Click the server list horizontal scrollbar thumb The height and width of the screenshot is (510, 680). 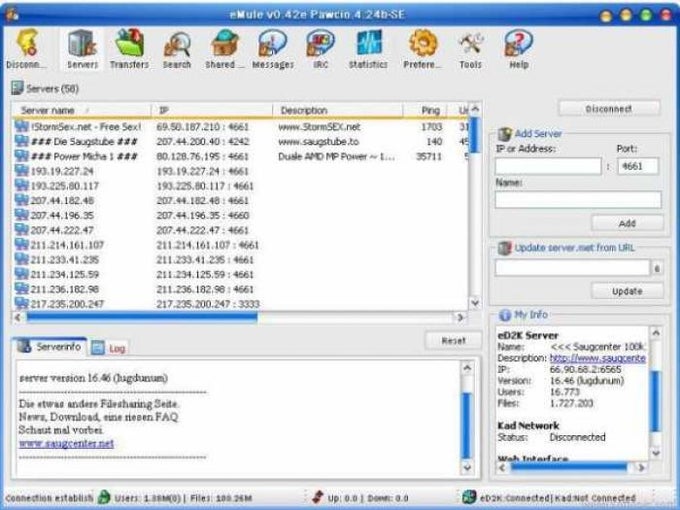pos(142,317)
